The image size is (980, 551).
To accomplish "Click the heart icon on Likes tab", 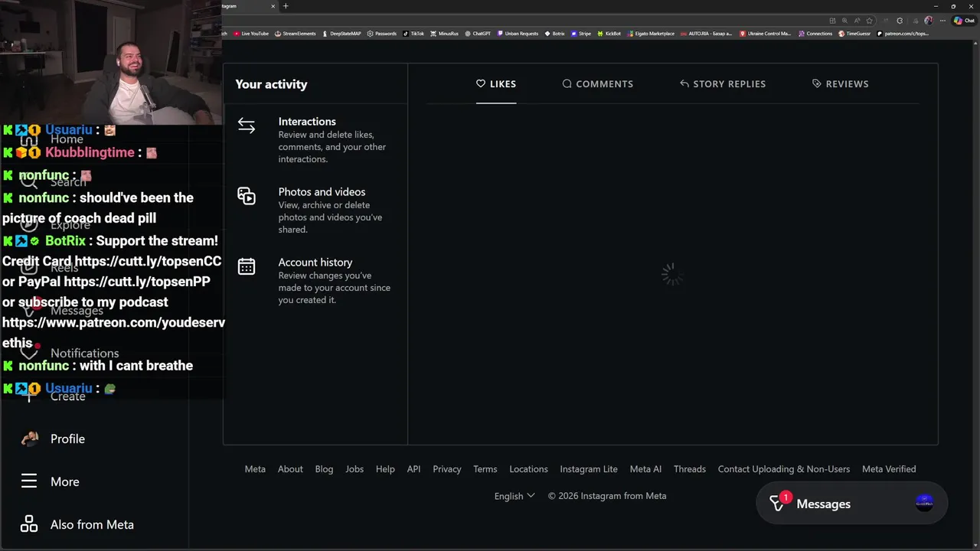I will click(x=481, y=83).
